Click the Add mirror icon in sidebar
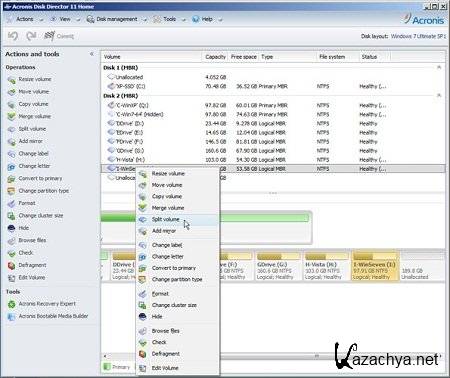 point(11,142)
